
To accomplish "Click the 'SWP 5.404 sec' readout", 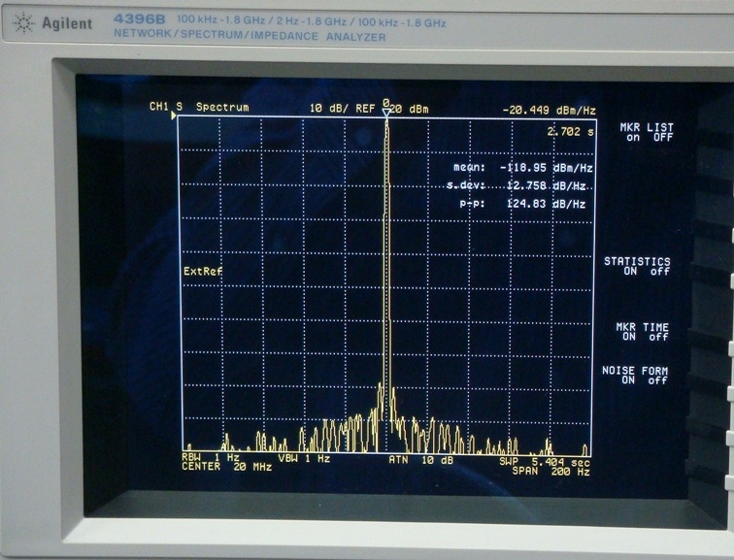I will 545,462.
